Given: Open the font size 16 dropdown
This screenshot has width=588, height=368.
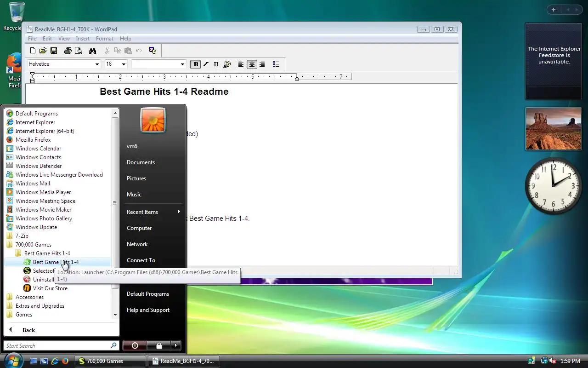Looking at the screenshot, I should (x=124, y=64).
